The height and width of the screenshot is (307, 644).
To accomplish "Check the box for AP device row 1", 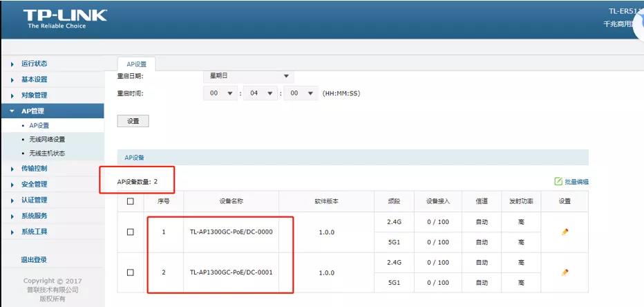I will [131, 232].
